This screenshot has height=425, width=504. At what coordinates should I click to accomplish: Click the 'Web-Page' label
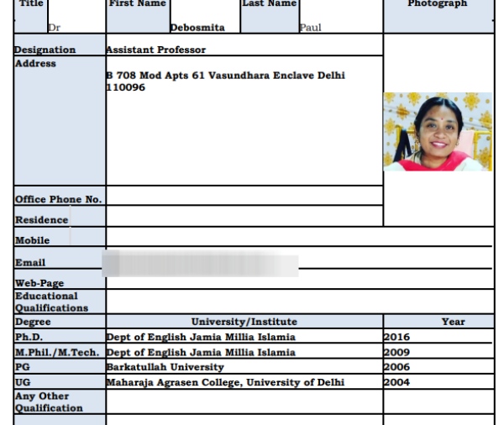pos(39,283)
